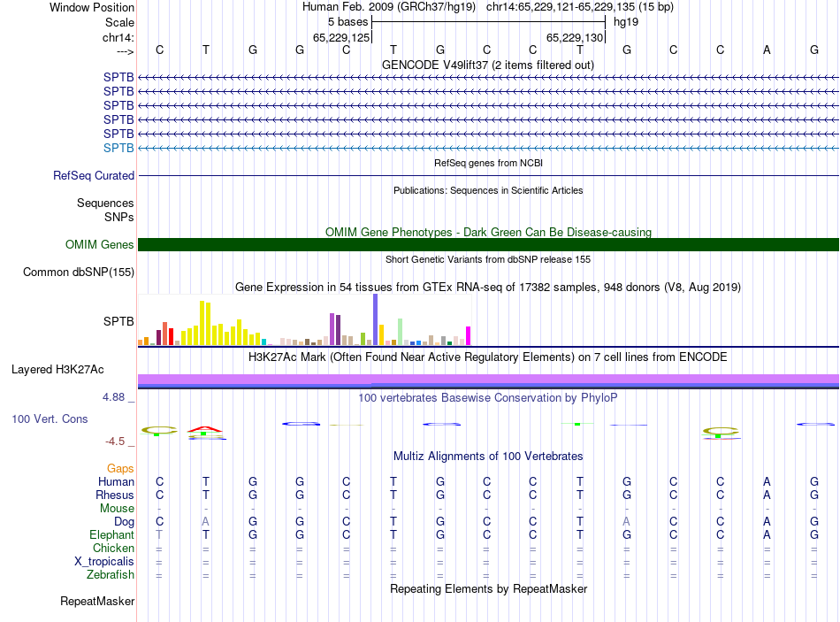
Task: Select the SNPs label
Action: coord(119,217)
